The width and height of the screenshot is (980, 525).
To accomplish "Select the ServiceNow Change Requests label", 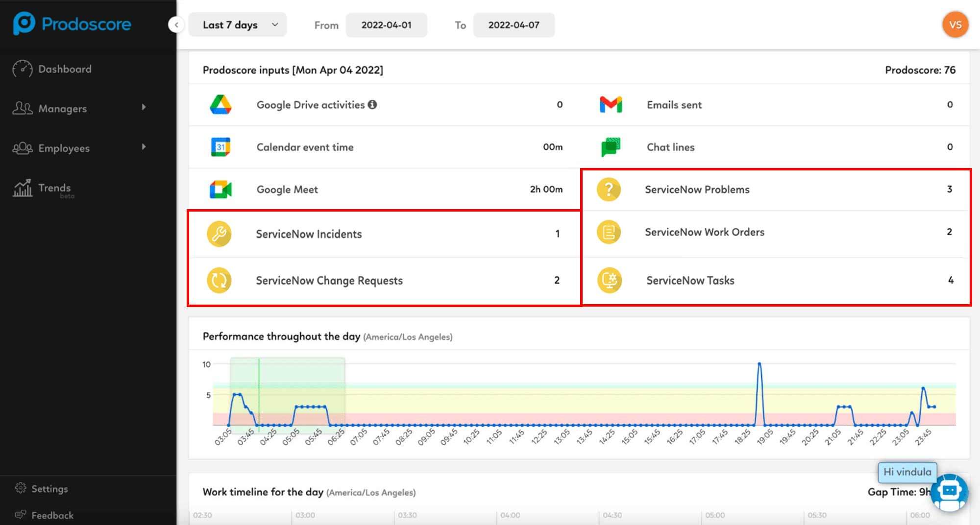I will (x=329, y=281).
